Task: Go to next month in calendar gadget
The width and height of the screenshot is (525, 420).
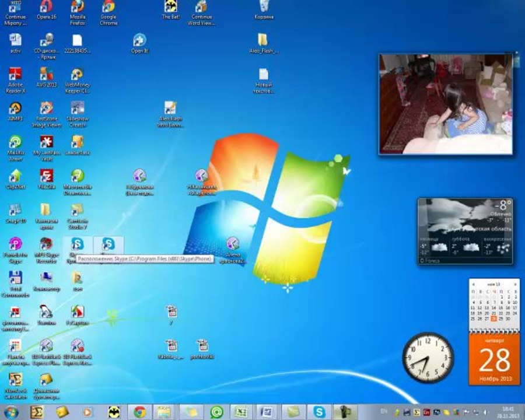Action: [x=515, y=284]
